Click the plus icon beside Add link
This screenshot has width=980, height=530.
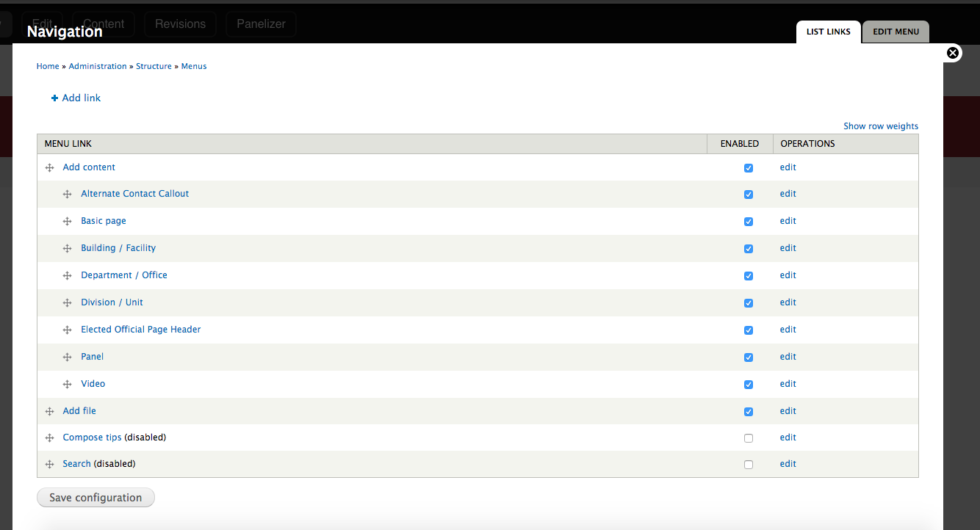tap(54, 98)
